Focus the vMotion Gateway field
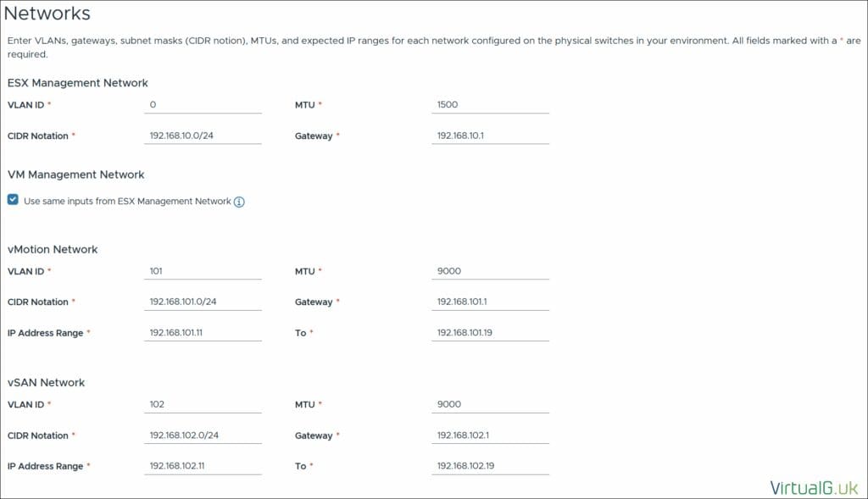Image resolution: width=868 pixels, height=499 pixels. coord(490,302)
